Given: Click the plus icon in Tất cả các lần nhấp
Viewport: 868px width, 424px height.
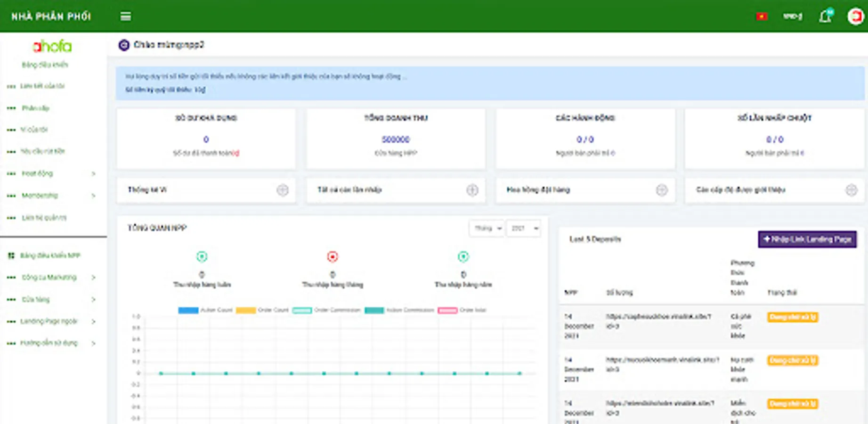Looking at the screenshot, I should (x=472, y=190).
